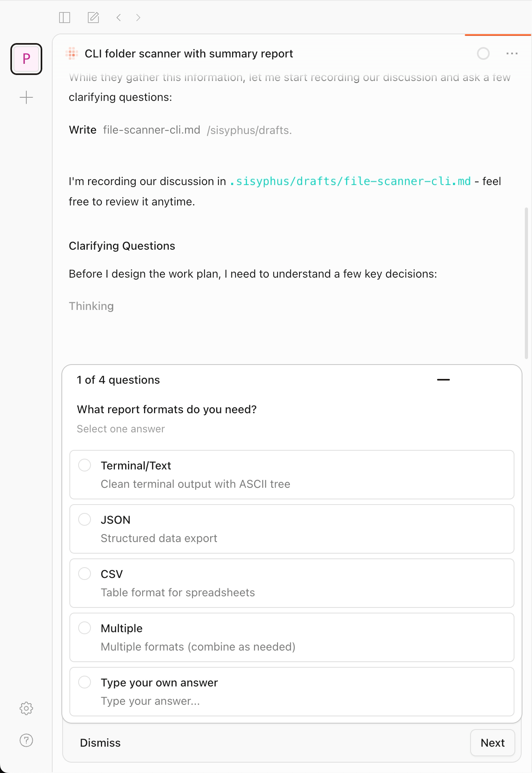Click the Next button
This screenshot has height=773, width=532.
pyautogui.click(x=493, y=743)
